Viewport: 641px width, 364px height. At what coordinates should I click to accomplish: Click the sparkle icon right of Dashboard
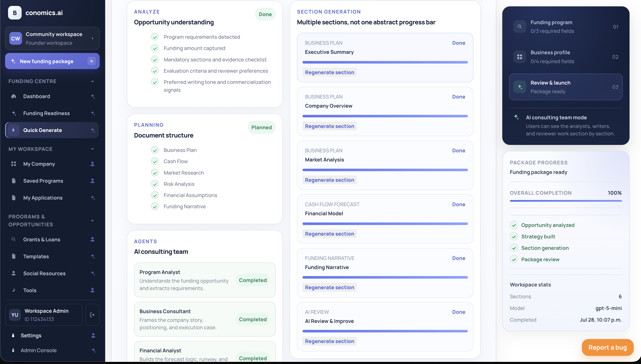[93, 96]
